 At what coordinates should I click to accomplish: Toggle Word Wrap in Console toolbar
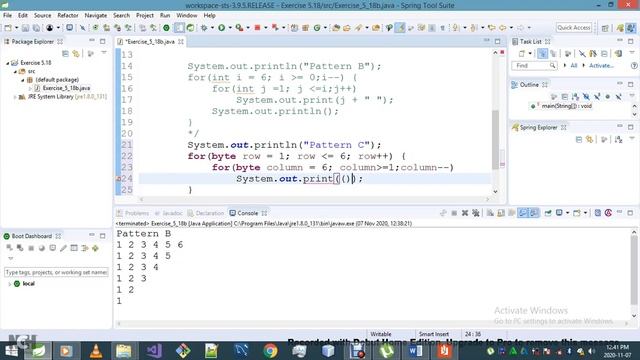tap(512, 213)
